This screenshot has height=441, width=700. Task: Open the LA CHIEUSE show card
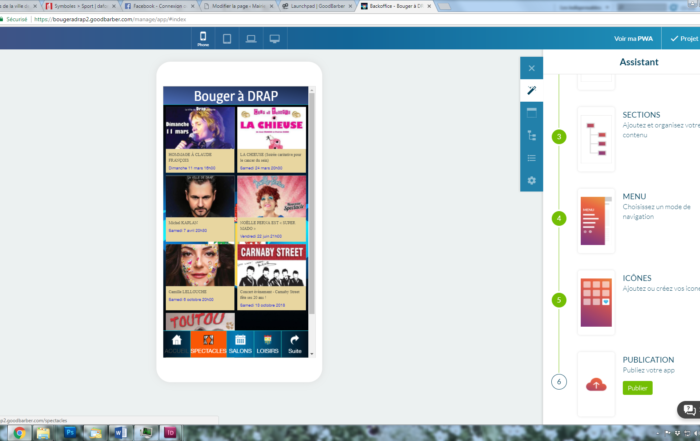271,139
